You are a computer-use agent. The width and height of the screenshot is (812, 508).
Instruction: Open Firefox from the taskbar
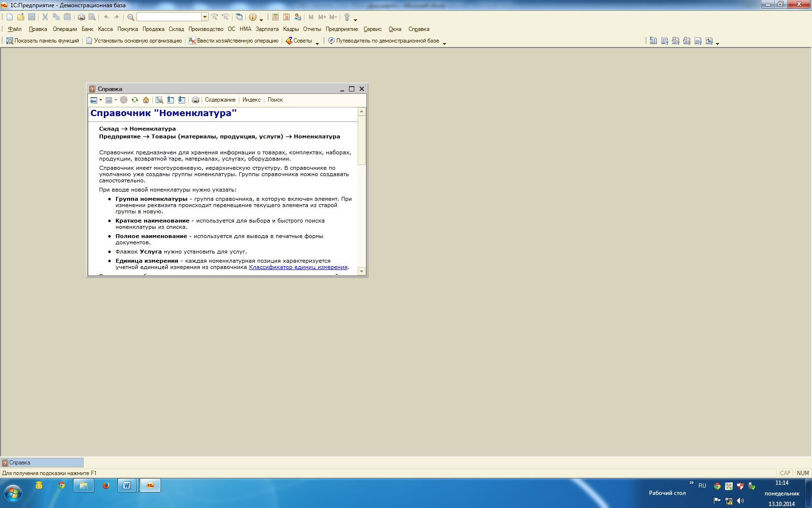(x=105, y=485)
